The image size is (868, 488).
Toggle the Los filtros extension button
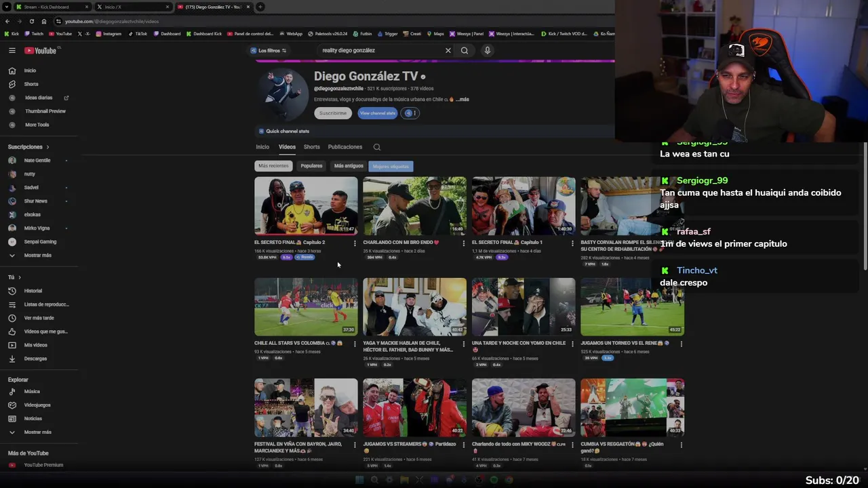point(269,51)
